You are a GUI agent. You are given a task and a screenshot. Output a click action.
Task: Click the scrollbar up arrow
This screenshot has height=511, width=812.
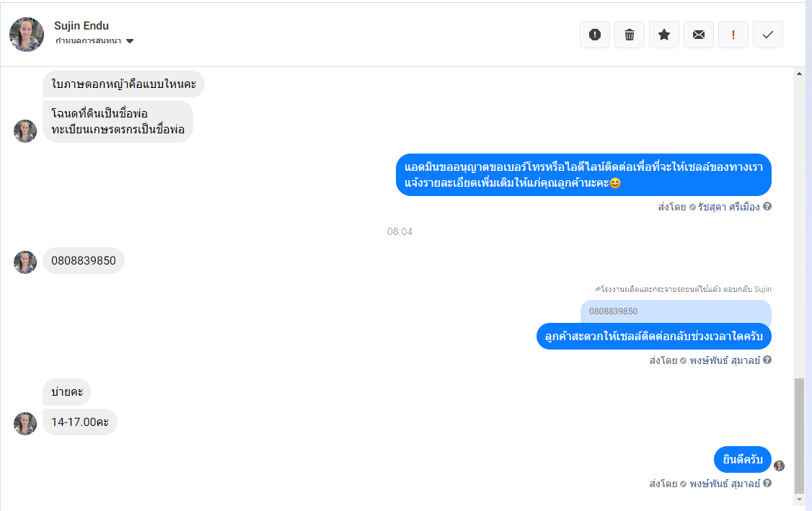pyautogui.click(x=799, y=74)
